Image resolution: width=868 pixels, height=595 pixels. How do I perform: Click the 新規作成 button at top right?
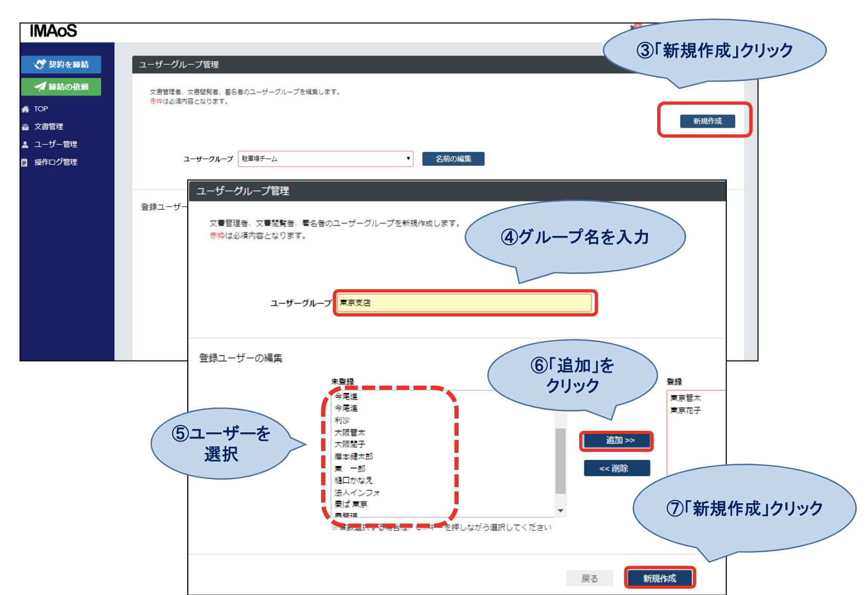click(x=707, y=121)
